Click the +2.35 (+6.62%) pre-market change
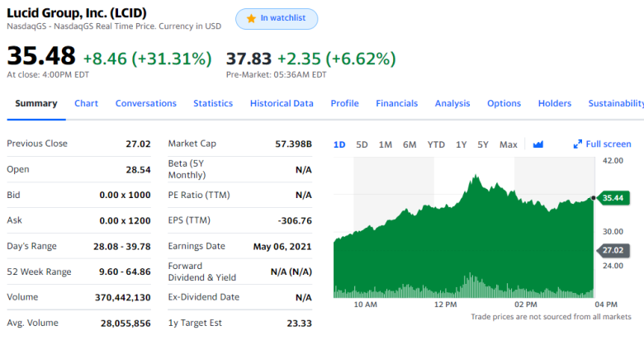The width and height of the screenshot is (644, 340). [x=337, y=59]
